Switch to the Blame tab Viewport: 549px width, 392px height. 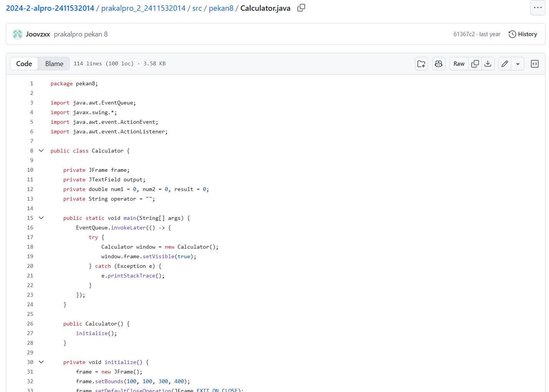(x=54, y=64)
